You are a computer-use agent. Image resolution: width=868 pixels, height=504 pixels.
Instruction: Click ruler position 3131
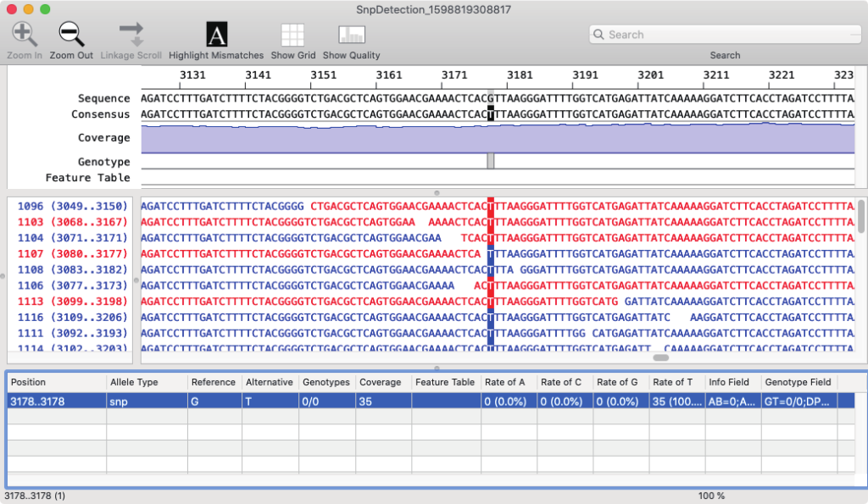pos(192,75)
